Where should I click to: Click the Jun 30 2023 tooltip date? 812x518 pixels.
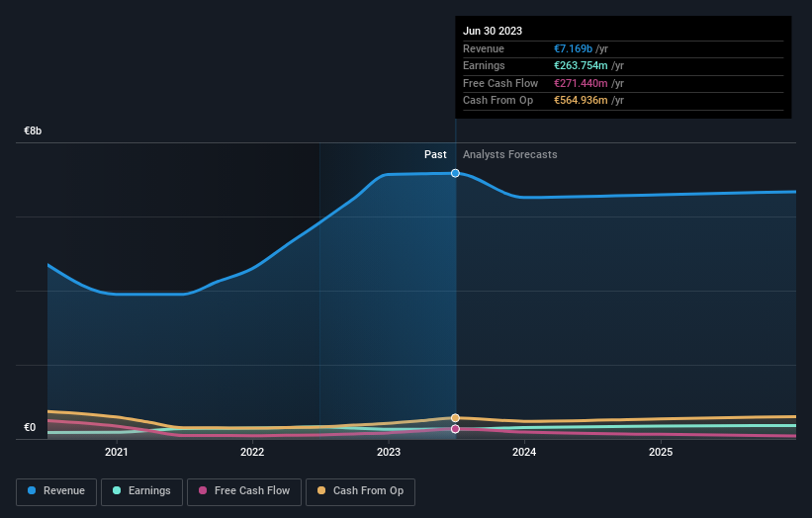(x=493, y=31)
